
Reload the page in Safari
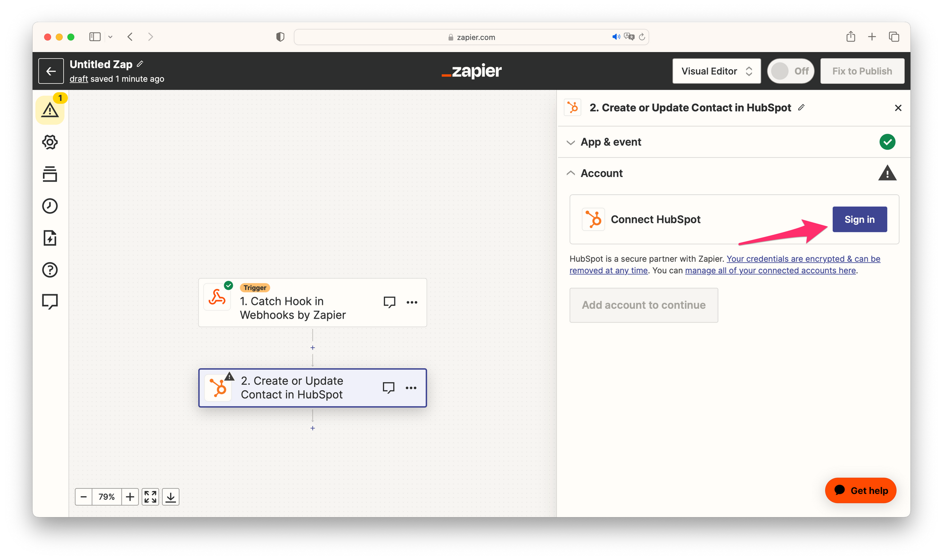pyautogui.click(x=642, y=37)
